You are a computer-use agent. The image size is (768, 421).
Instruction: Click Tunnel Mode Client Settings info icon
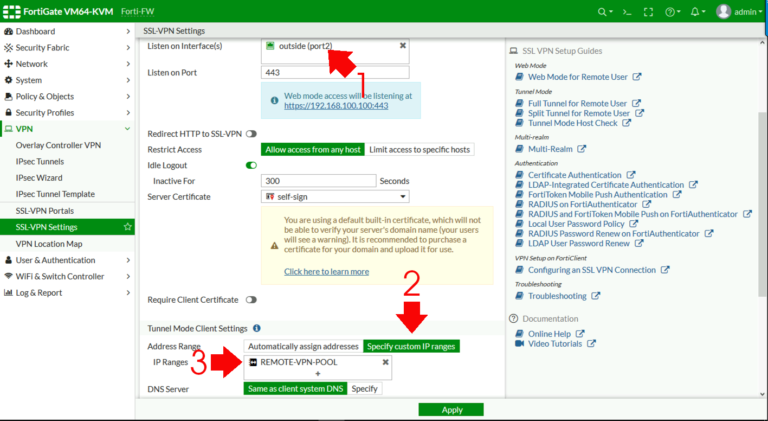tap(257, 328)
